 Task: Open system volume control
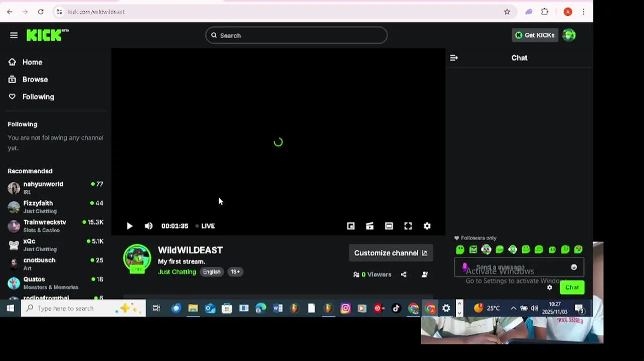[534, 308]
